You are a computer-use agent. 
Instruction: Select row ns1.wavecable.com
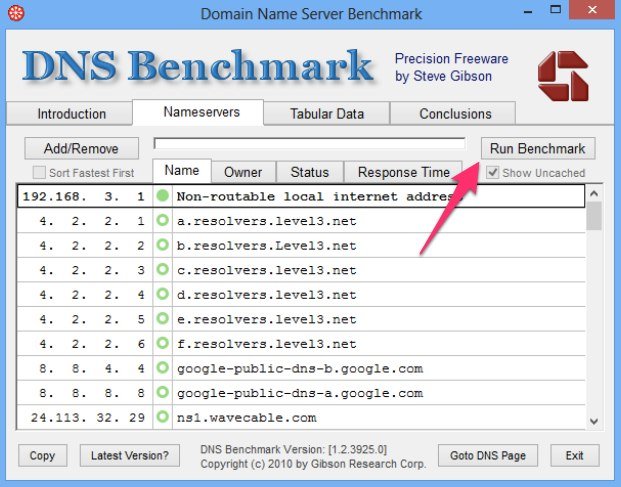(301, 417)
